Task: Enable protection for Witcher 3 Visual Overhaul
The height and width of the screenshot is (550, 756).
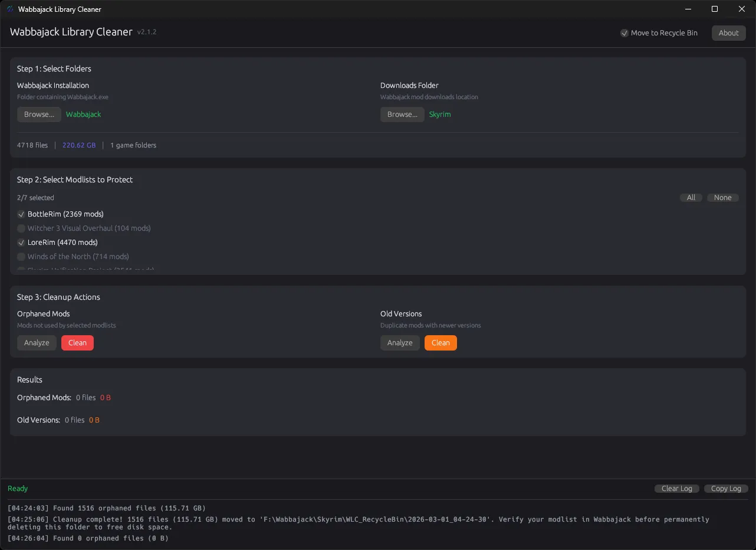Action: (x=21, y=228)
